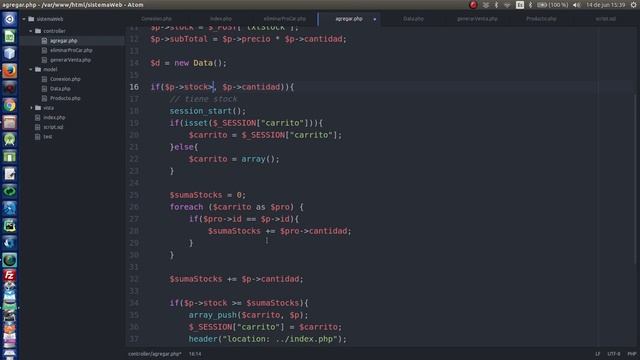The height and width of the screenshot is (360, 640).
Task: Collapse the controller folder
Action: pyautogui.click(x=31, y=31)
